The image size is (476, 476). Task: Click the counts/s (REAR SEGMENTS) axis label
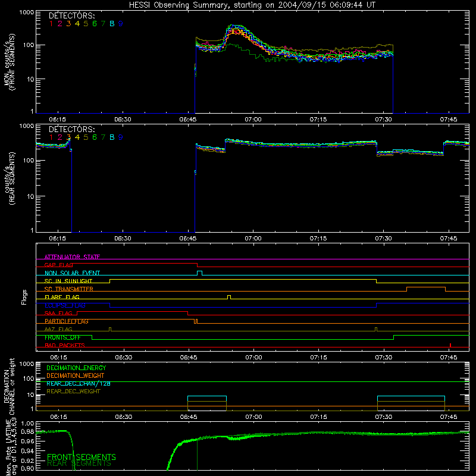pos(9,178)
